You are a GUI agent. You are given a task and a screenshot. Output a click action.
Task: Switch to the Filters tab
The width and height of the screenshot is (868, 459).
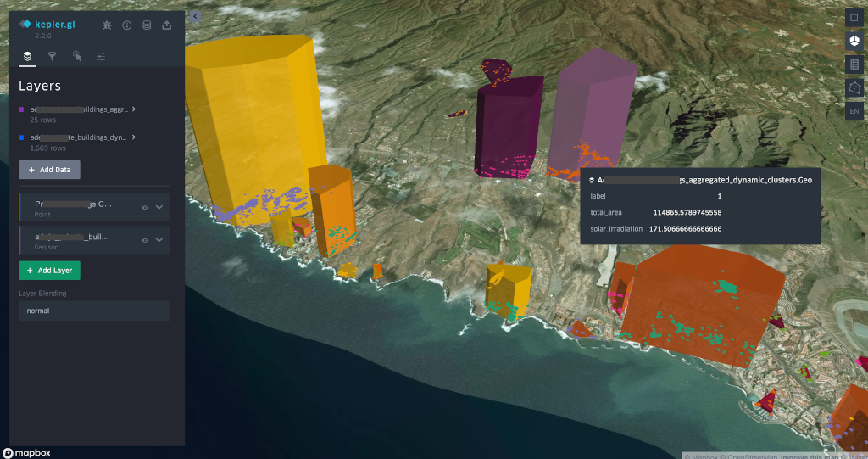tap(52, 56)
